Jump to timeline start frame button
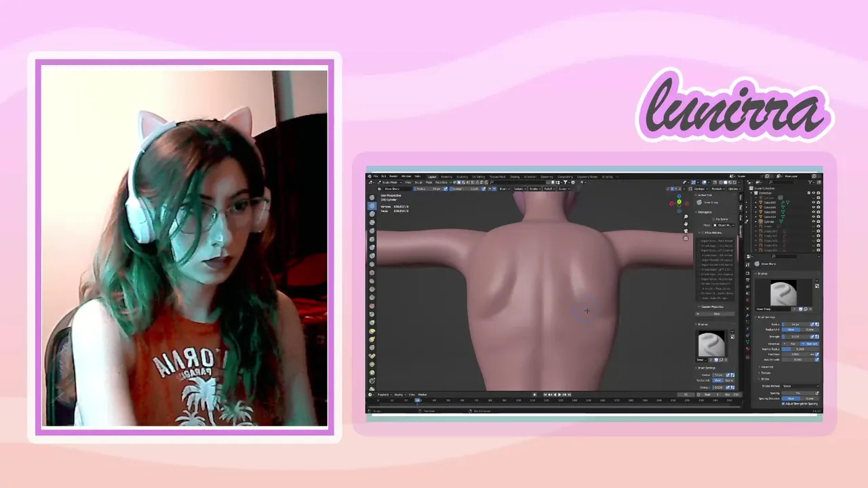This screenshot has height=488, width=868. point(545,394)
